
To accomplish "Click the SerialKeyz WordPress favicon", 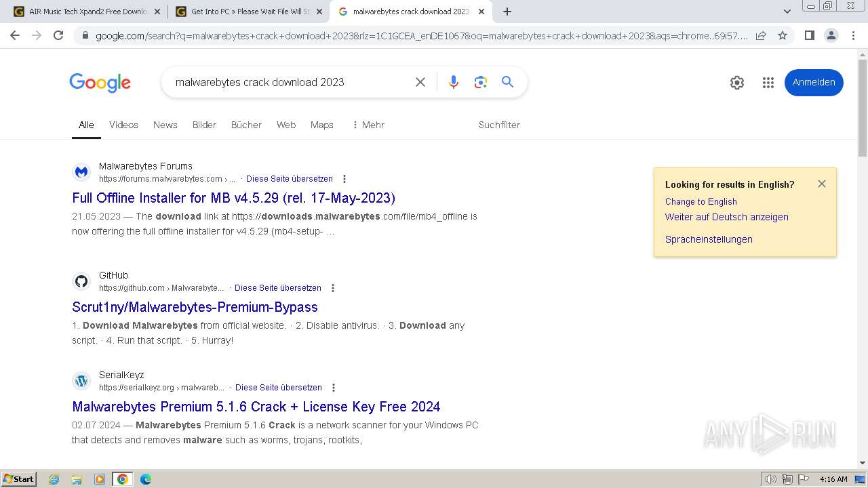I will pos(81,381).
